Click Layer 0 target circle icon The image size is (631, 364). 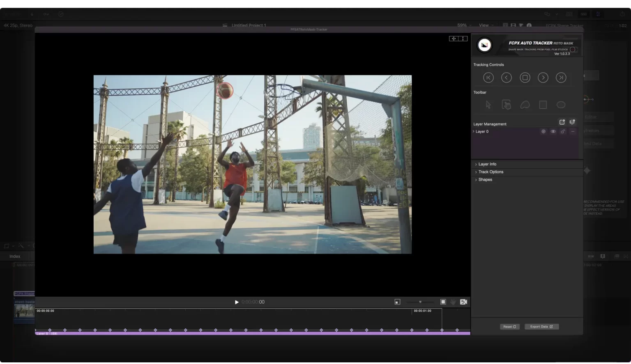[x=543, y=132]
